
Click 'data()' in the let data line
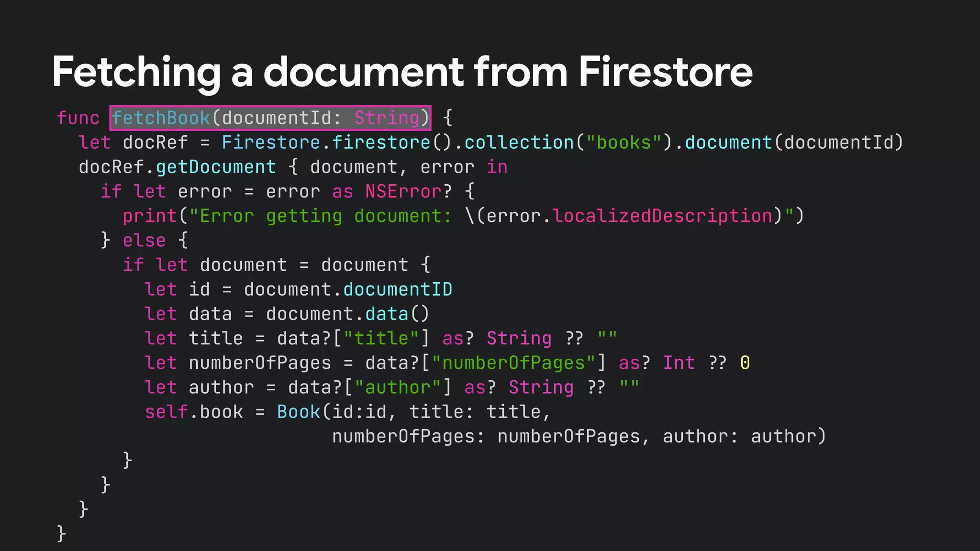pyautogui.click(x=397, y=314)
